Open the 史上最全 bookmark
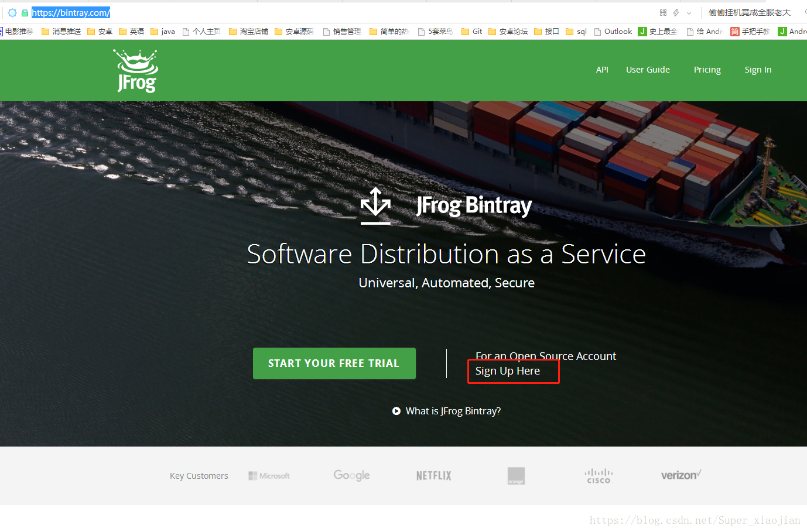 click(658, 32)
